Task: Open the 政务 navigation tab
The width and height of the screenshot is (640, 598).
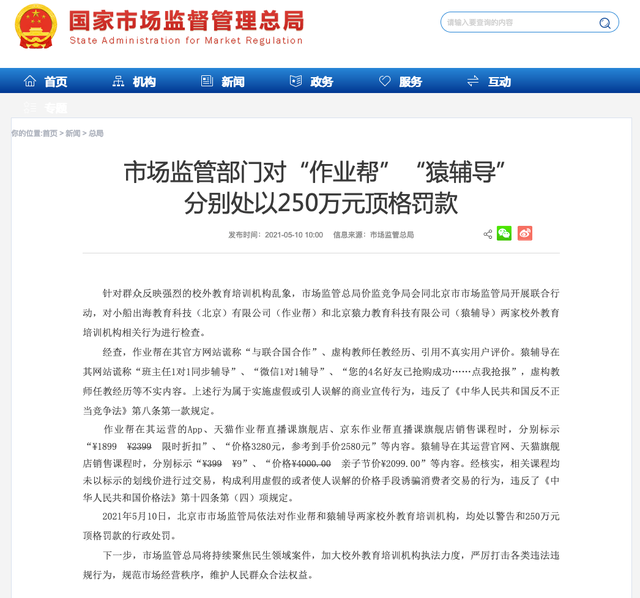Action: tap(322, 82)
